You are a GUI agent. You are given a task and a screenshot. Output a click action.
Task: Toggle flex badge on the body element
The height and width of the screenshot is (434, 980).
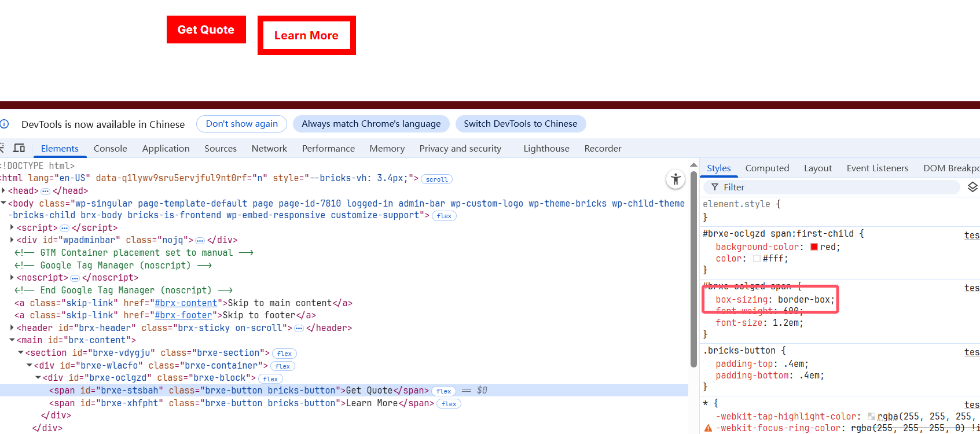pyautogui.click(x=444, y=216)
